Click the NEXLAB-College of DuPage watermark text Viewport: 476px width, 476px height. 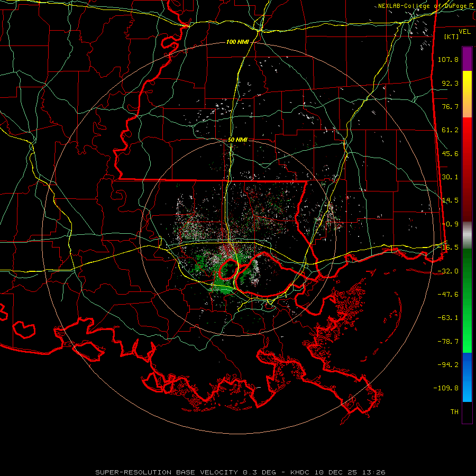(x=424, y=6)
